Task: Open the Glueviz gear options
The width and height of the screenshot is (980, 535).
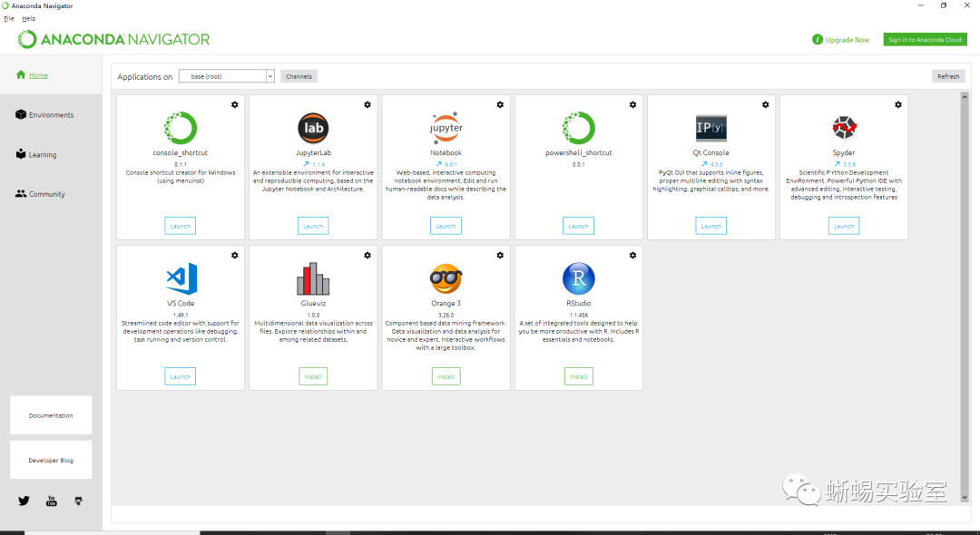Action: [x=367, y=256]
